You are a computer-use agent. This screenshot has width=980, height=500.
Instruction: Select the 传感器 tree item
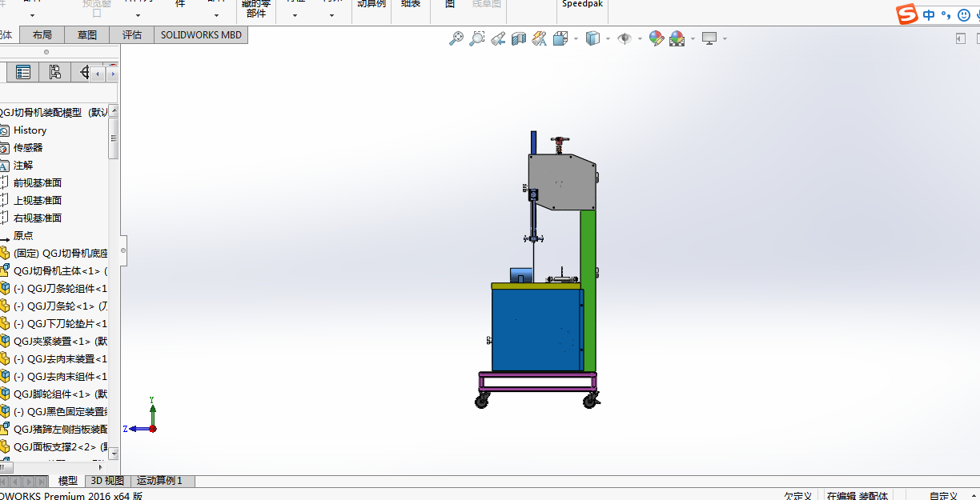[28, 148]
